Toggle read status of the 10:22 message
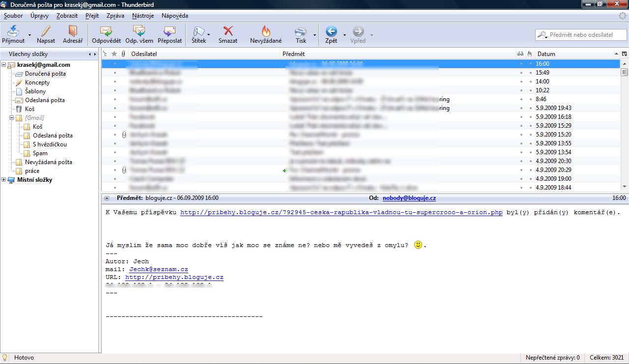The image size is (629, 364). point(521,90)
